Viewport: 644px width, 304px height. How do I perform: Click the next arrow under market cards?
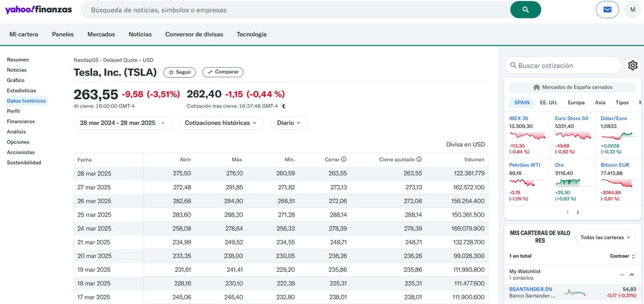(578, 212)
